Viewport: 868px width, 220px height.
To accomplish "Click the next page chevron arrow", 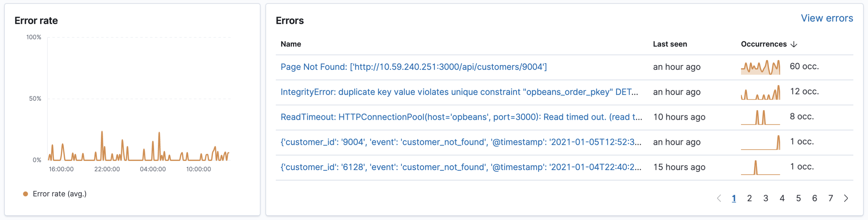I will coord(846,199).
